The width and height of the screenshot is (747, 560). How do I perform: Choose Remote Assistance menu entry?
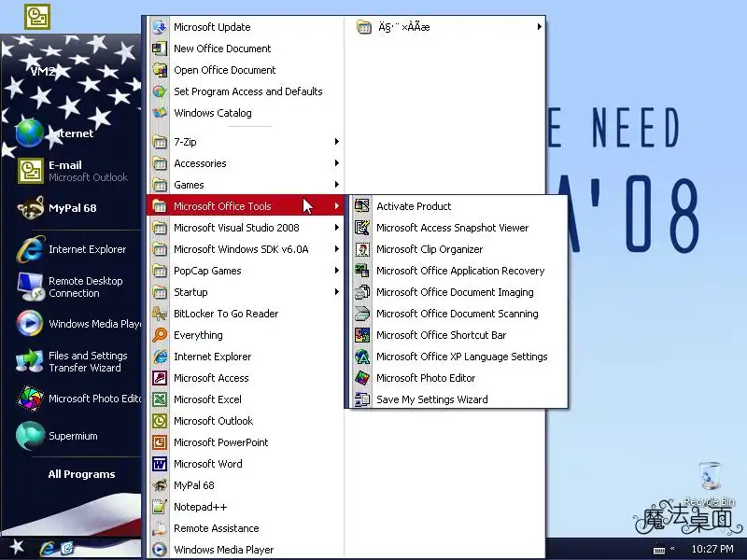point(246,528)
